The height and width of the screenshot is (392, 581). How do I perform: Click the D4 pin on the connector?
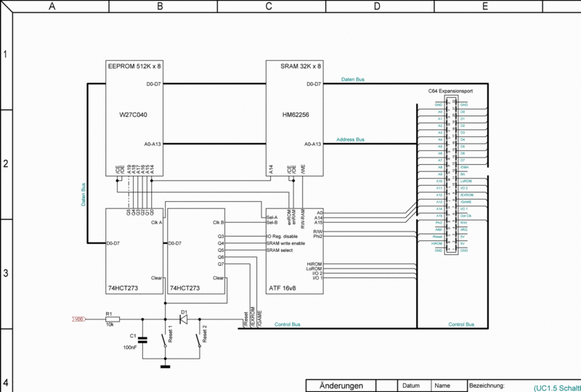pyautogui.click(x=463, y=139)
